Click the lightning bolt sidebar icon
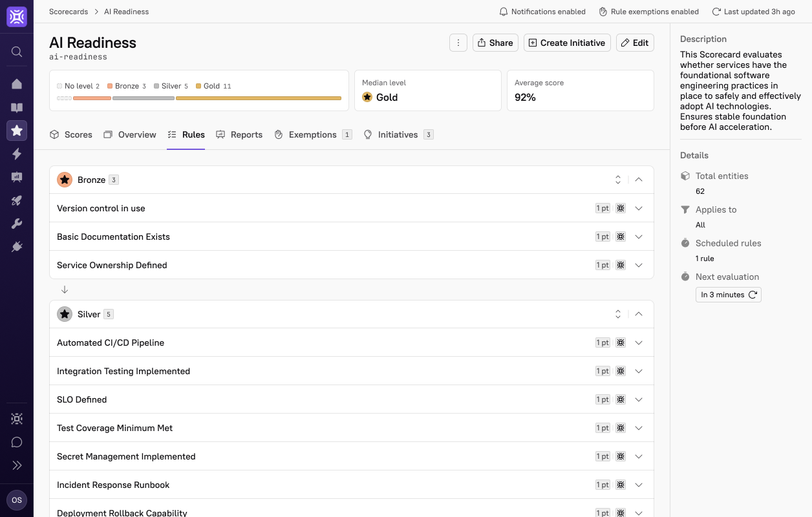The width and height of the screenshot is (812, 517). [x=17, y=154]
